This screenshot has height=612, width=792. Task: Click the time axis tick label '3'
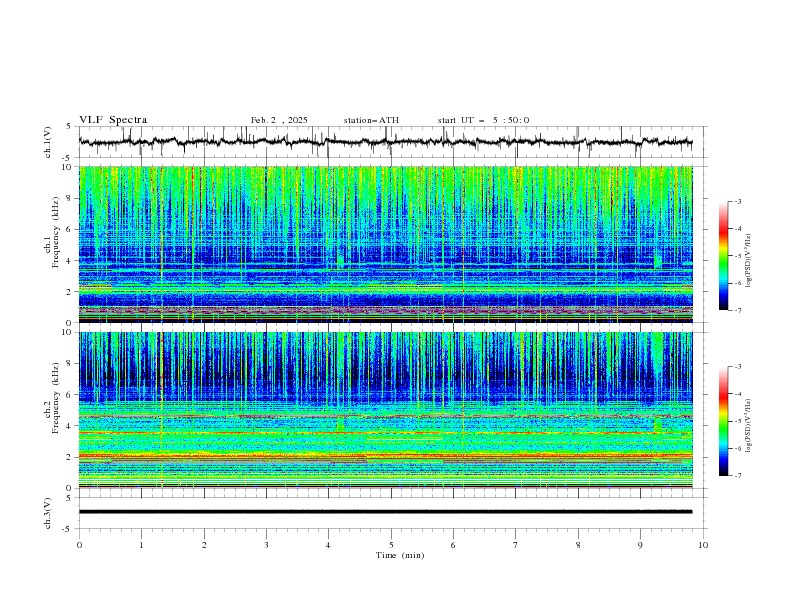pyautogui.click(x=266, y=545)
